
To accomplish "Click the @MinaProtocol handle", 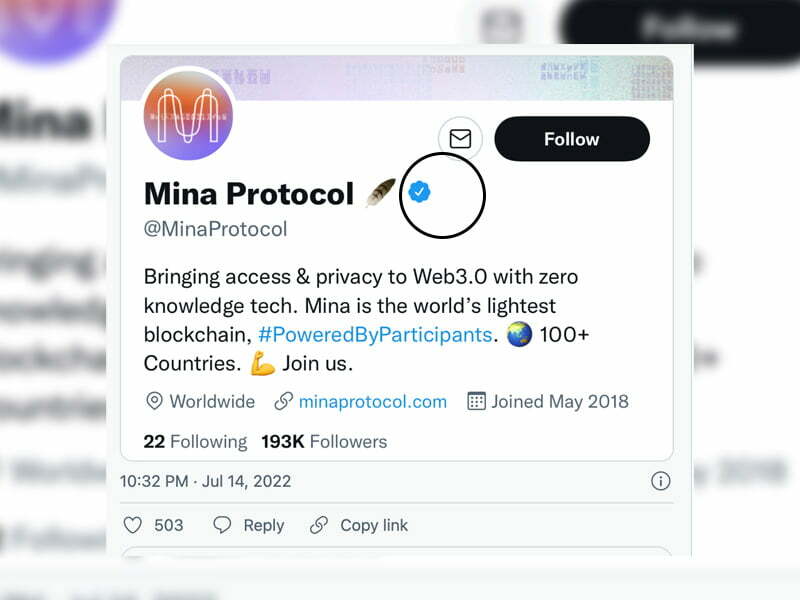I will (x=215, y=229).
